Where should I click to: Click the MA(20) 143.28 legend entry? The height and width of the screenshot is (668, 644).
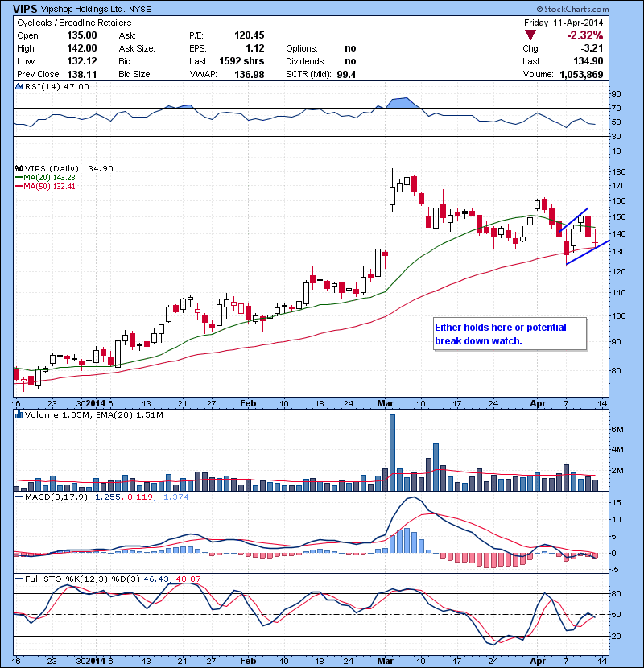49,178
